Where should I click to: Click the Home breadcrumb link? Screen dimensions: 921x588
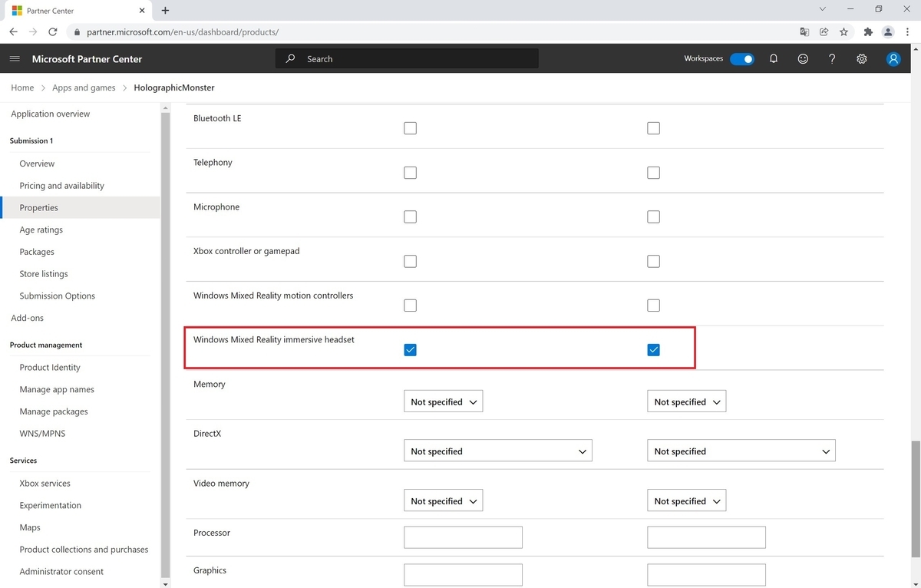click(22, 88)
